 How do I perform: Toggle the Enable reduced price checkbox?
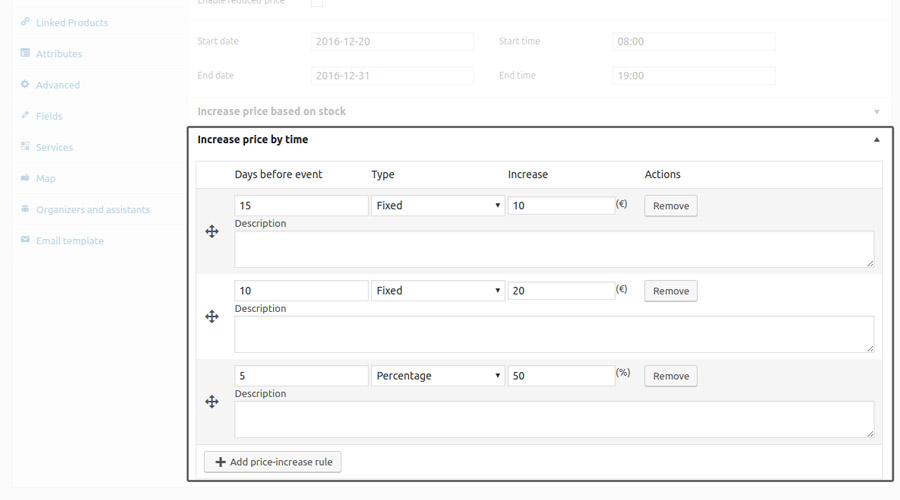[316, 3]
